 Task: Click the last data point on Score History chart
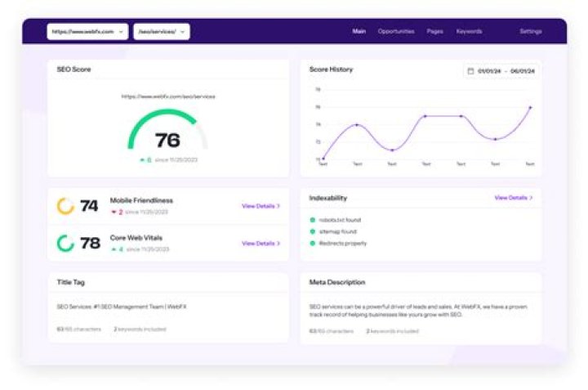pos(530,107)
